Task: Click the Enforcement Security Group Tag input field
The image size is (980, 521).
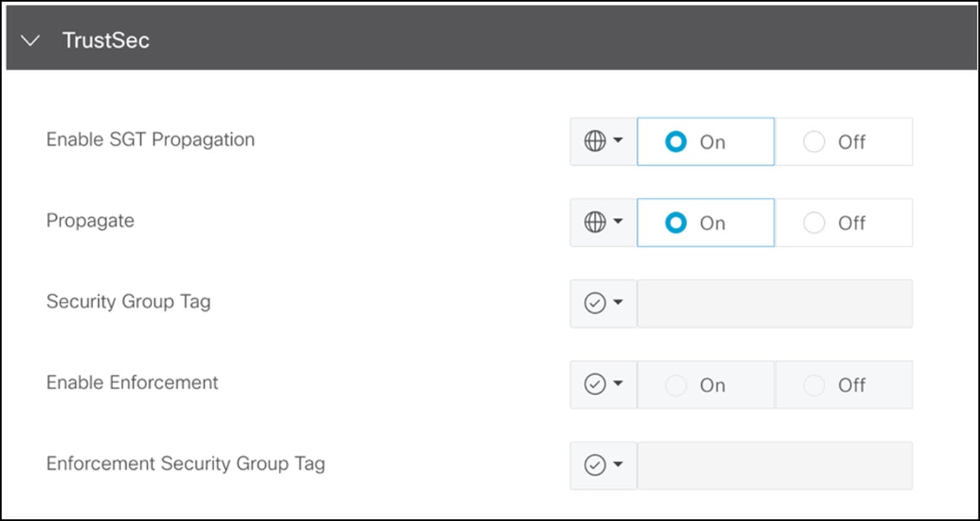Action: click(774, 465)
